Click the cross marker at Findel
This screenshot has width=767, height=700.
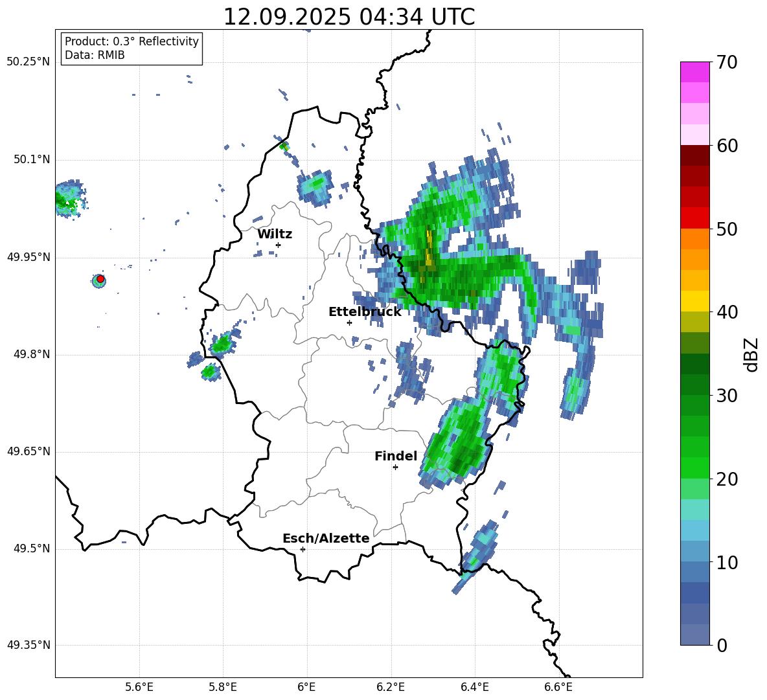(x=395, y=468)
